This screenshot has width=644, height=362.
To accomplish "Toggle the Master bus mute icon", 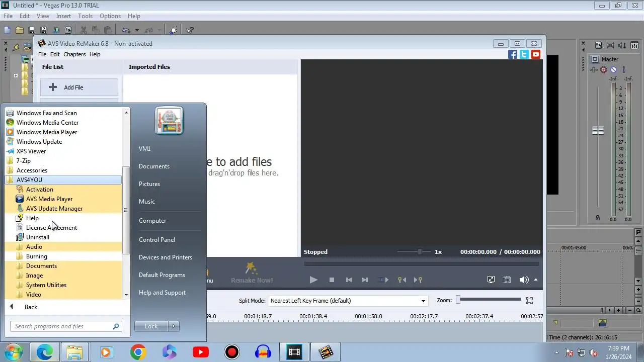I will pos(613,70).
